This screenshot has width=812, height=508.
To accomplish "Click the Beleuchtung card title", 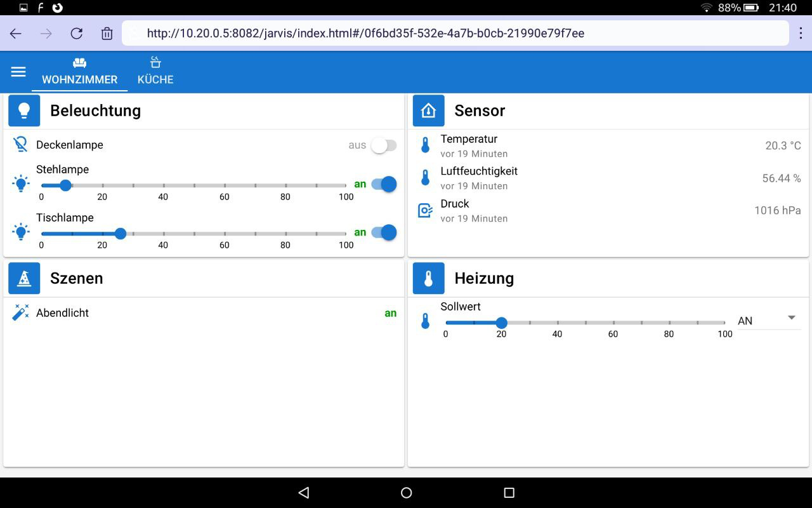I will coord(95,110).
